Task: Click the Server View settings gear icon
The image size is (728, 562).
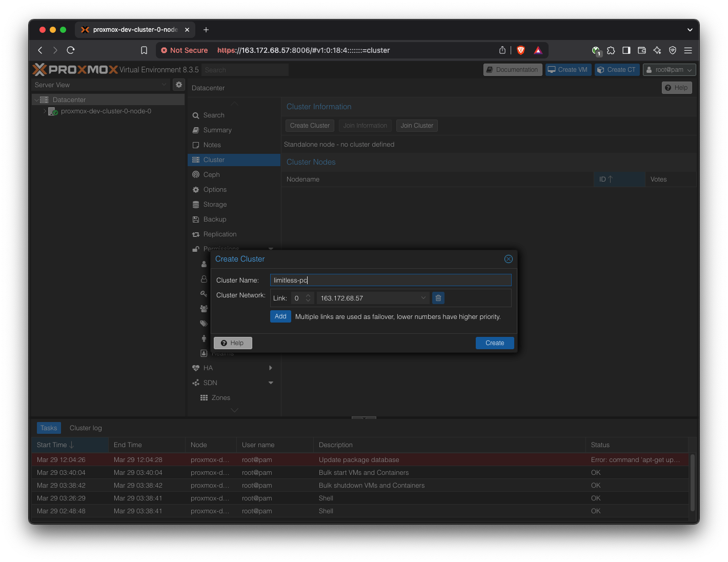Action: (179, 85)
